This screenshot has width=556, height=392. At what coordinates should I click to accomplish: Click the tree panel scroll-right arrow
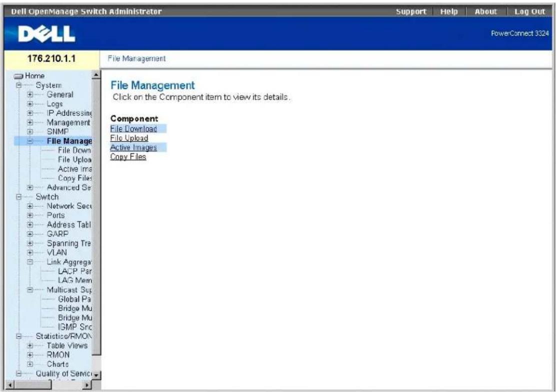(x=87, y=384)
